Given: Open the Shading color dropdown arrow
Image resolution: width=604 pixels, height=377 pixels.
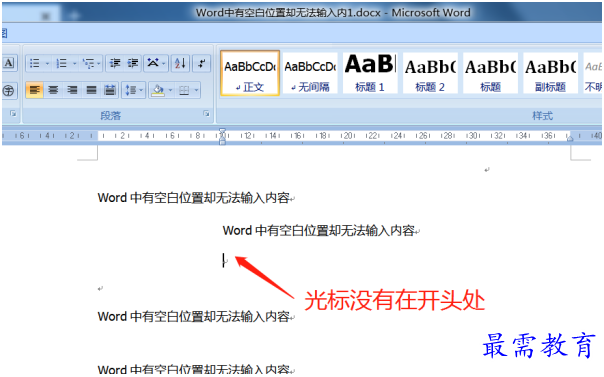Looking at the screenshot, I should pyautogui.click(x=170, y=90).
